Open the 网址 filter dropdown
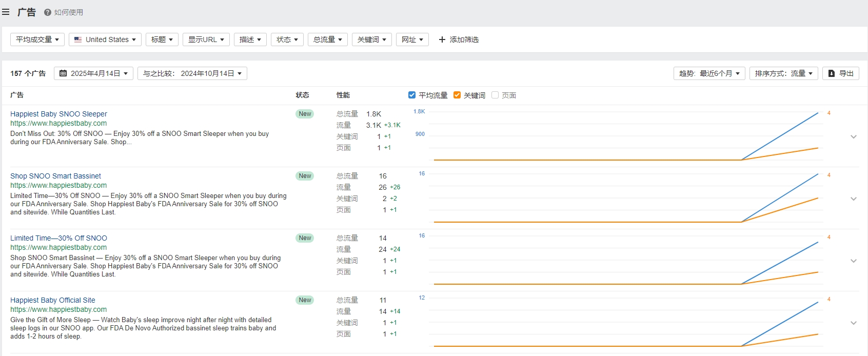The height and width of the screenshot is (356, 868). (x=412, y=39)
